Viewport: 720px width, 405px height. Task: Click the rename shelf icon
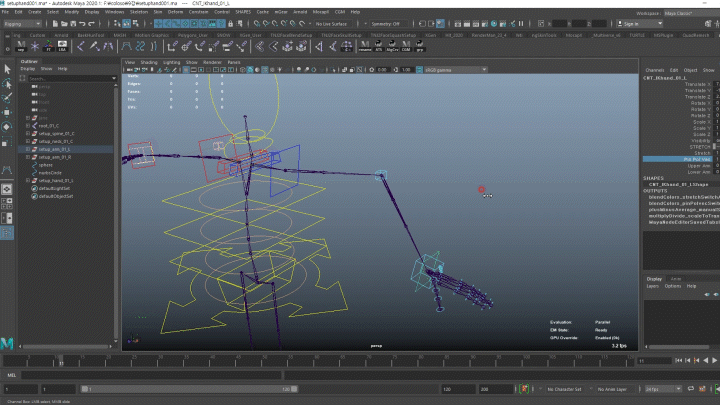[365, 46]
